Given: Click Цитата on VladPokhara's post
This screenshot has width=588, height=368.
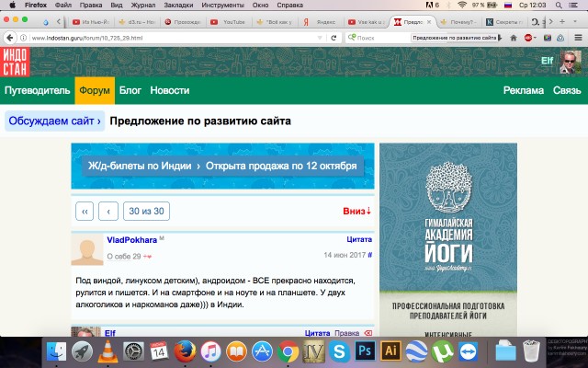Looking at the screenshot, I should tap(358, 239).
